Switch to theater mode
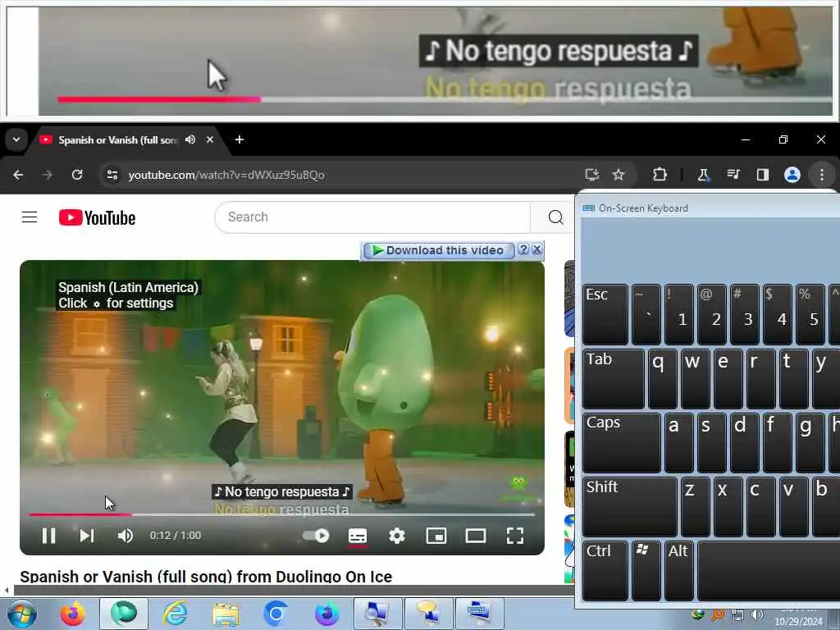This screenshot has height=630, width=840. tap(476, 536)
